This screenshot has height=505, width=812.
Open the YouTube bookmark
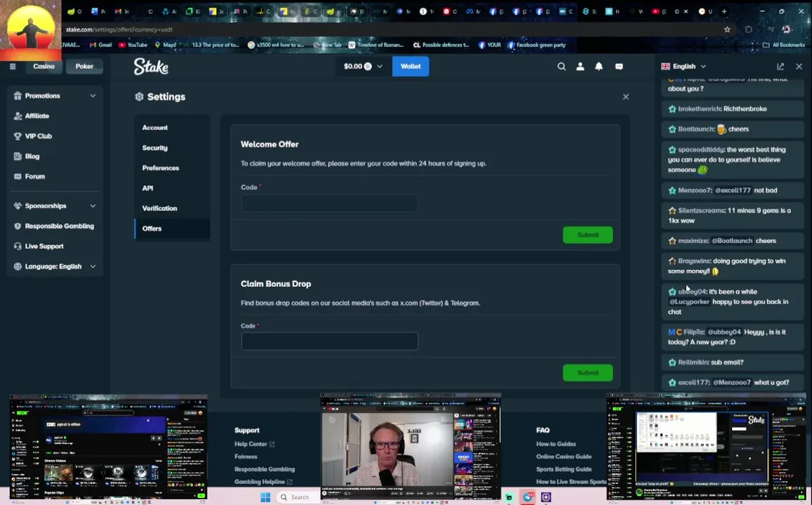(x=133, y=45)
